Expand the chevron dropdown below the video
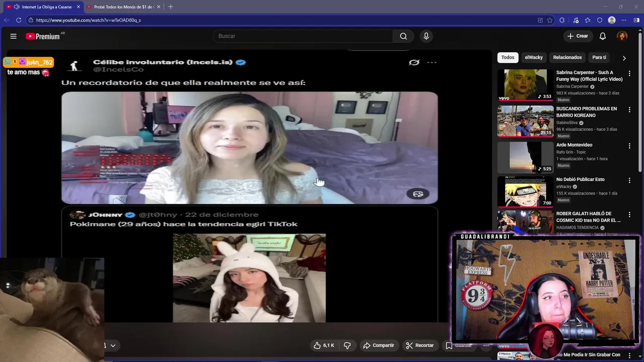 pyautogui.click(x=113, y=345)
